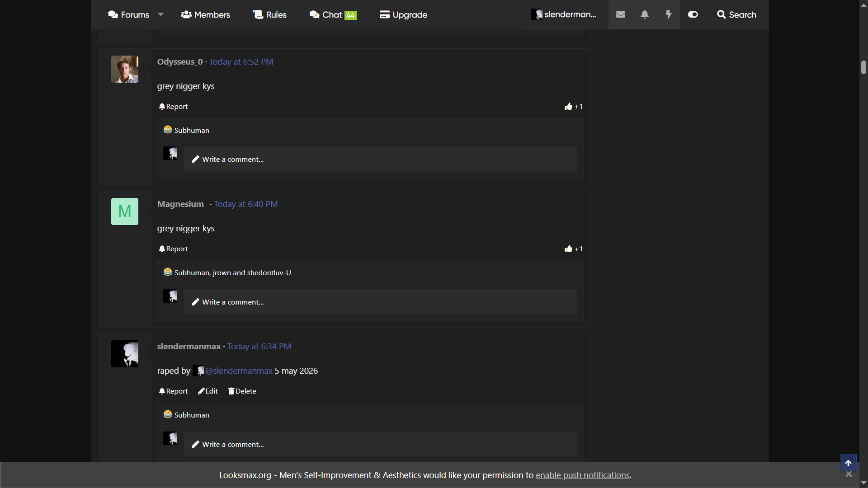This screenshot has height=488, width=868.
Task: Open timestamp Today at 6:40 PM
Action: (246, 204)
